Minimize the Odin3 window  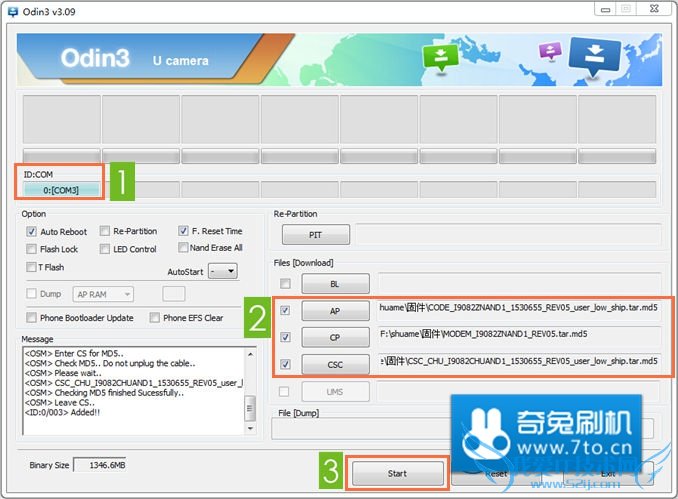(606, 9)
